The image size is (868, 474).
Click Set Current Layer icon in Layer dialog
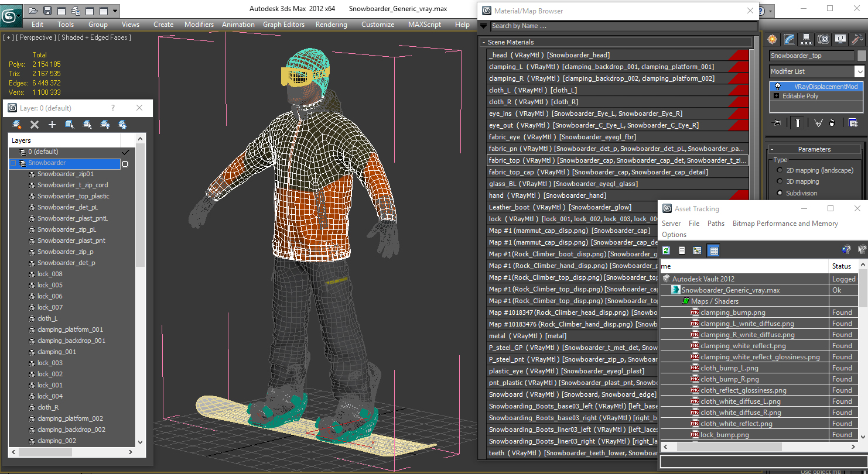point(87,125)
